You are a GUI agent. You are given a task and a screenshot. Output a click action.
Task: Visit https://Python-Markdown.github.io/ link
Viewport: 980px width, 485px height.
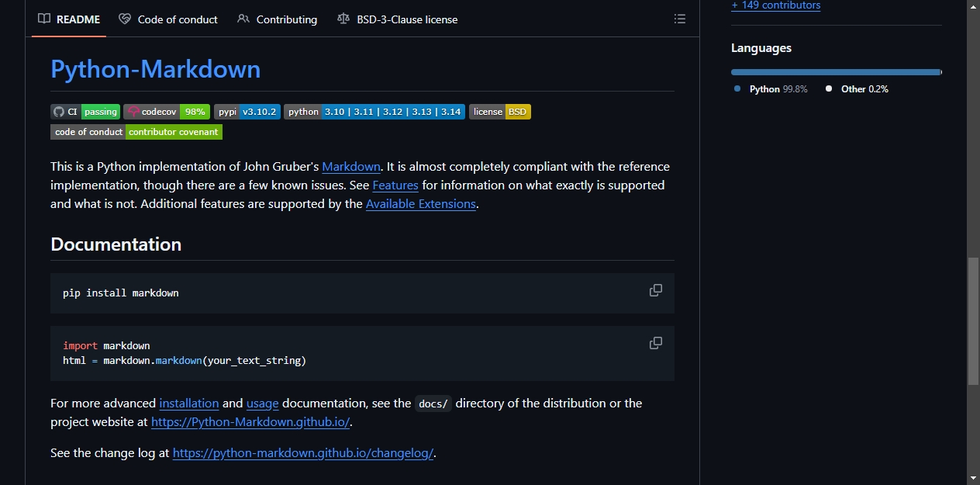[251, 421]
